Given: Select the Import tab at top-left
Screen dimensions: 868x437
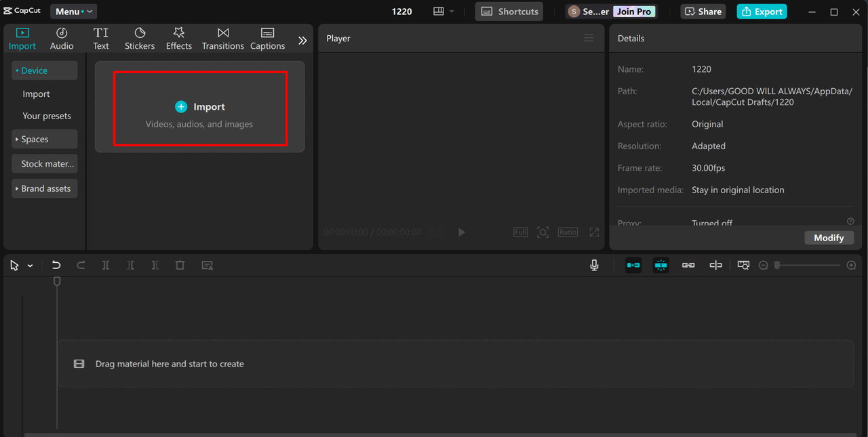Looking at the screenshot, I should pyautogui.click(x=22, y=39).
